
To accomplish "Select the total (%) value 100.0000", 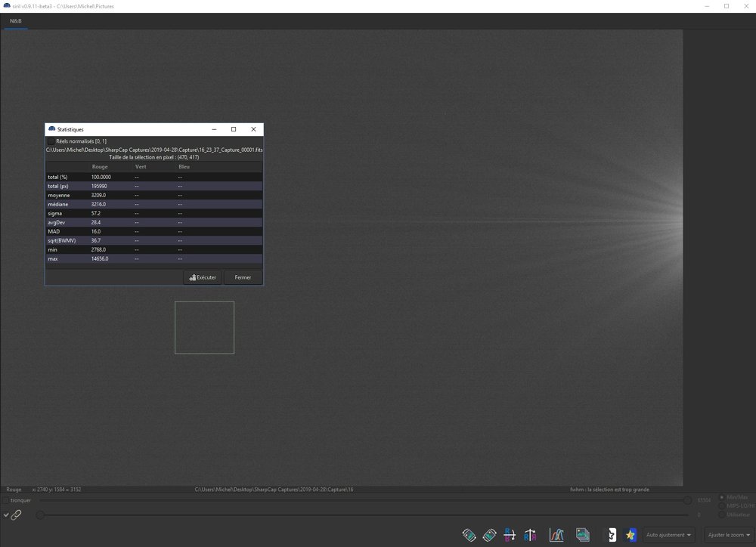I will [x=101, y=177].
